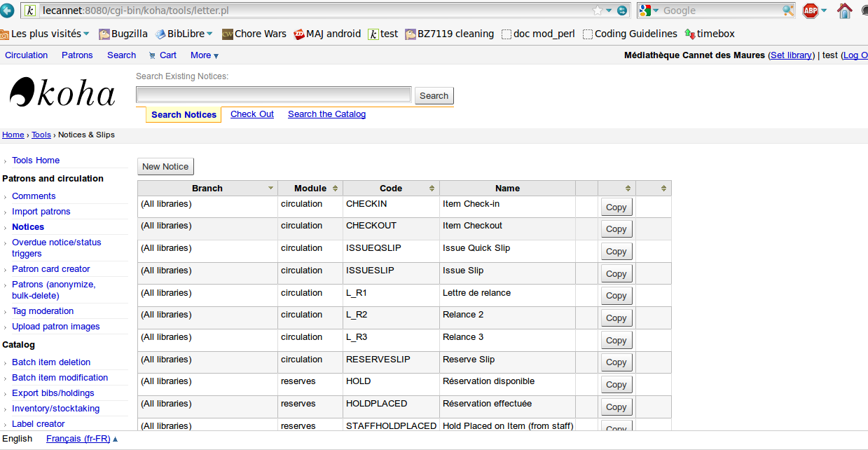Open the Patron card creator link
868x450 pixels.
(51, 269)
